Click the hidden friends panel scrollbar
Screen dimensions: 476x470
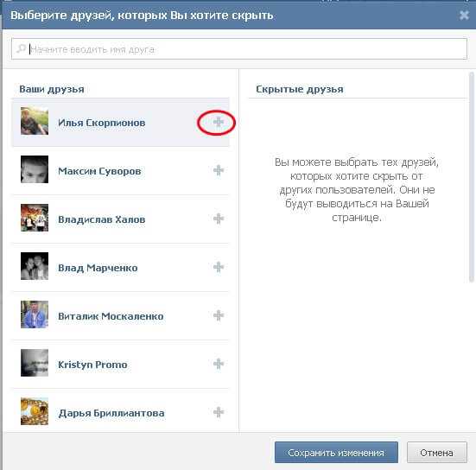(471, 178)
